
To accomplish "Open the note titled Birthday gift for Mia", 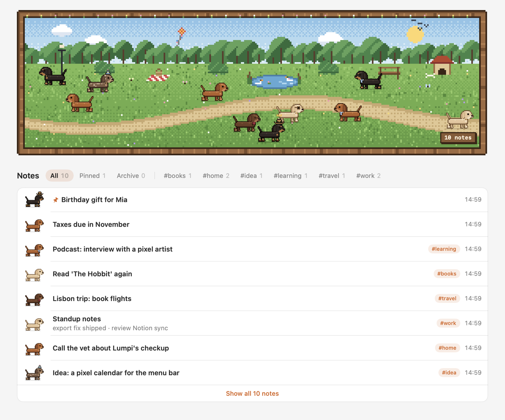I will pyautogui.click(x=94, y=200).
